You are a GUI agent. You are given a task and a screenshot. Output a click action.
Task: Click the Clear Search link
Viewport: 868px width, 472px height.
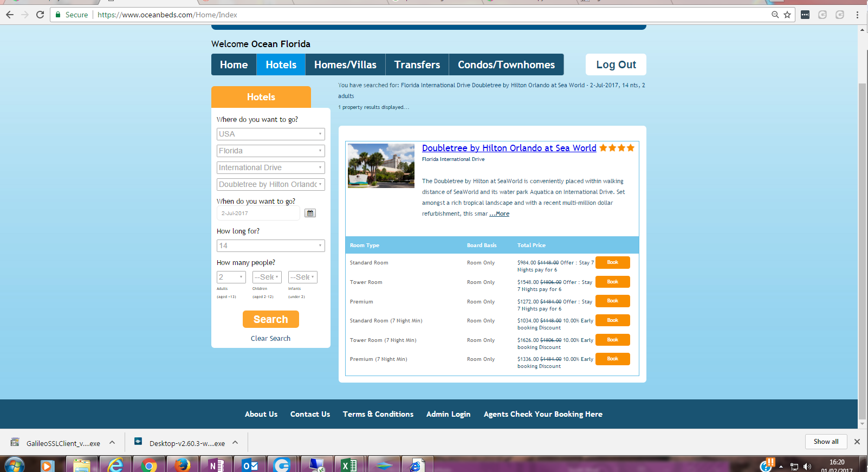point(271,338)
